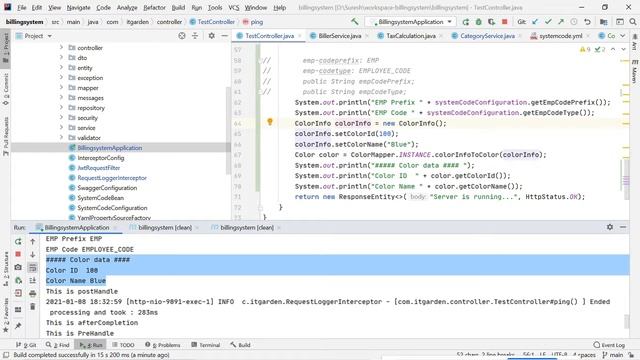Collapse all in the Project panel
This screenshot has width=640, height=360.
(195, 36)
